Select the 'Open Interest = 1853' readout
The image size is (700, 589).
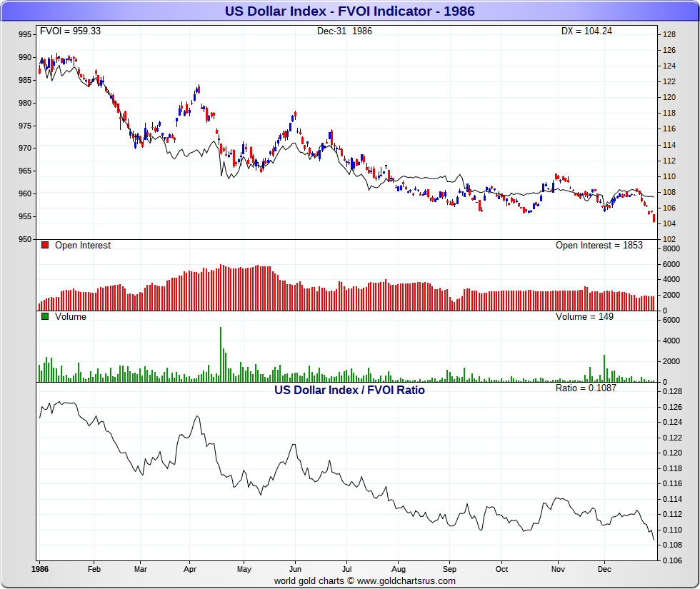(599, 246)
